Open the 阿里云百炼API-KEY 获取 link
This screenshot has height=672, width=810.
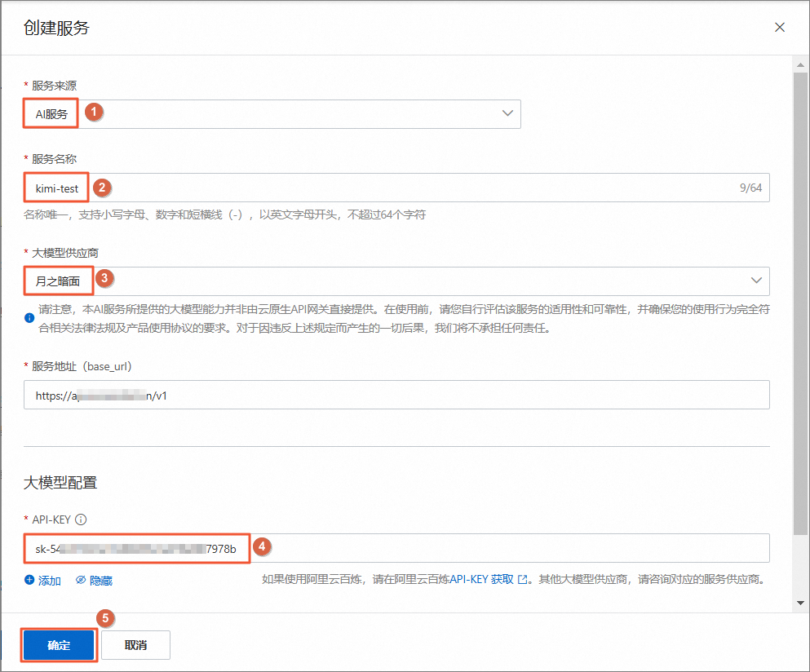click(x=488, y=580)
